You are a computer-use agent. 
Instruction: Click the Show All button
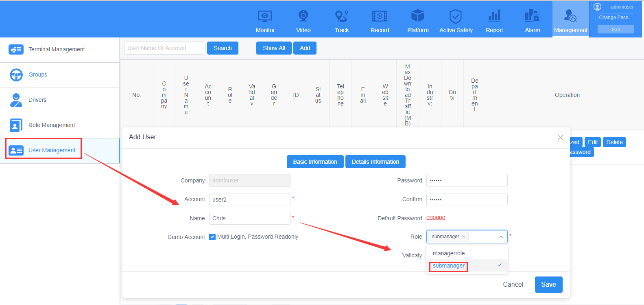coord(274,48)
